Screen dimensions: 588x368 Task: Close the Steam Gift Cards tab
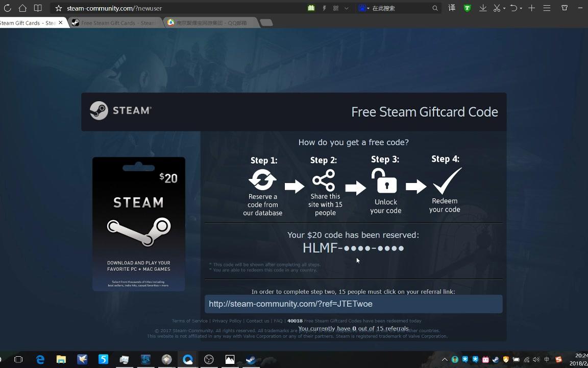coord(61,22)
